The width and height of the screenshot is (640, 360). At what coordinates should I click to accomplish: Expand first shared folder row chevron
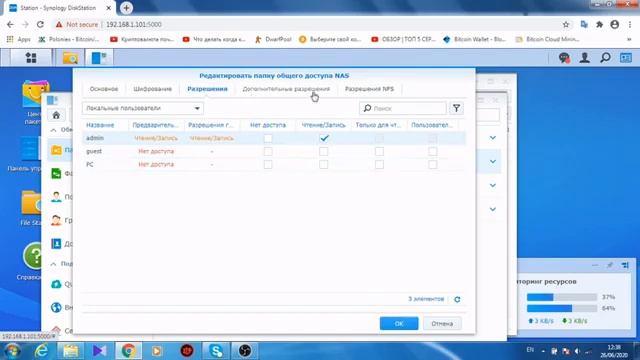pyautogui.click(x=493, y=138)
